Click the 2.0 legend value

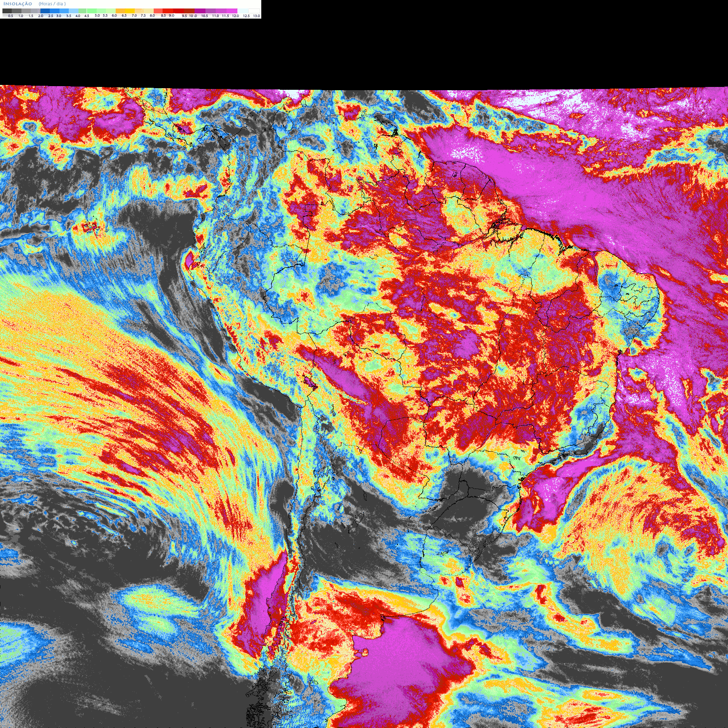pos(41,16)
